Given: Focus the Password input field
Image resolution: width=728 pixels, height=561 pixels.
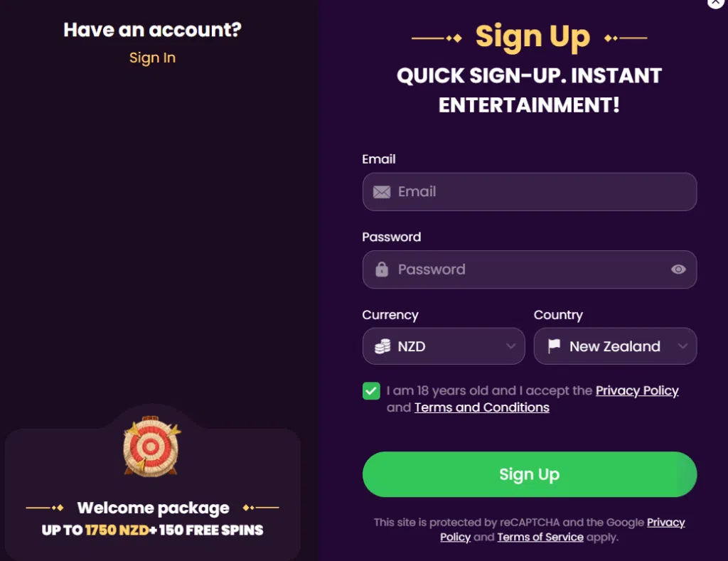Looking at the screenshot, I should 529,269.
